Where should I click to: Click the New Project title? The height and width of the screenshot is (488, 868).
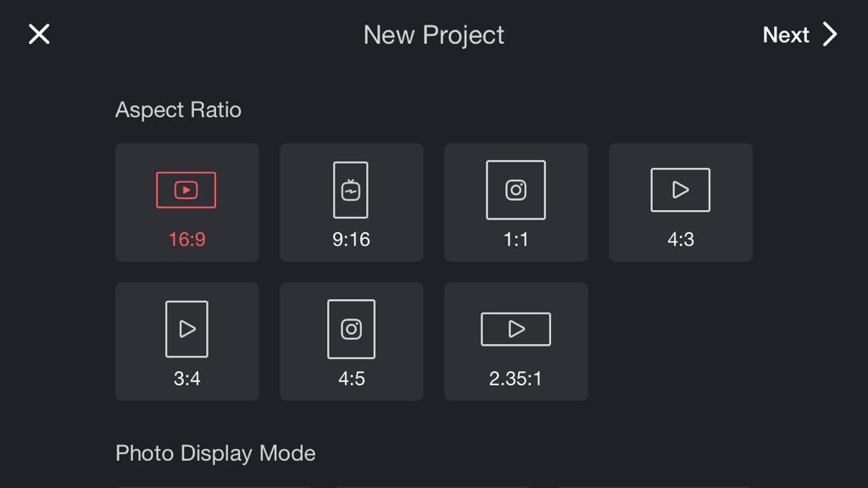[x=434, y=35]
